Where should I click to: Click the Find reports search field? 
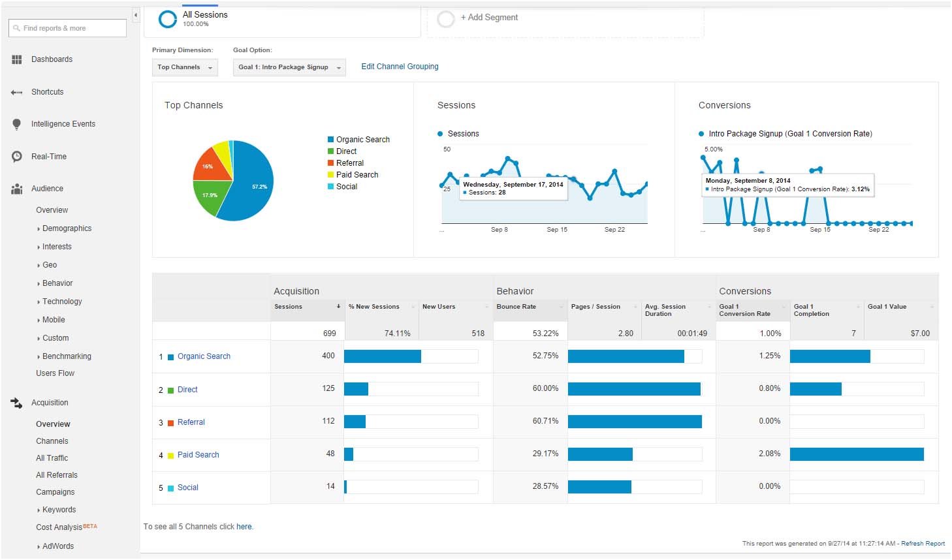click(x=68, y=28)
